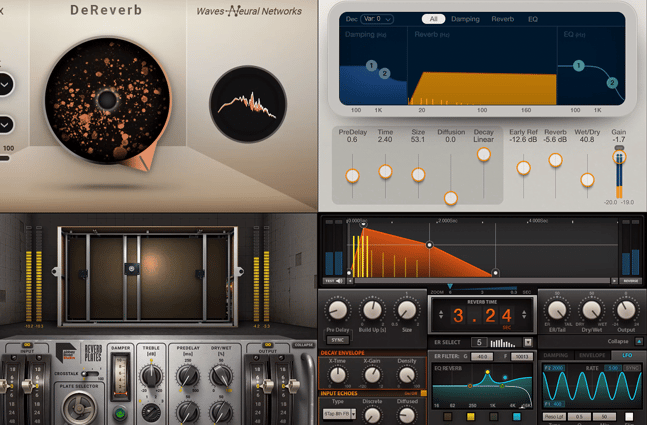Screen dimensions: 647x425
Task: Click the DeReverb main dial
Action: coord(108,100)
